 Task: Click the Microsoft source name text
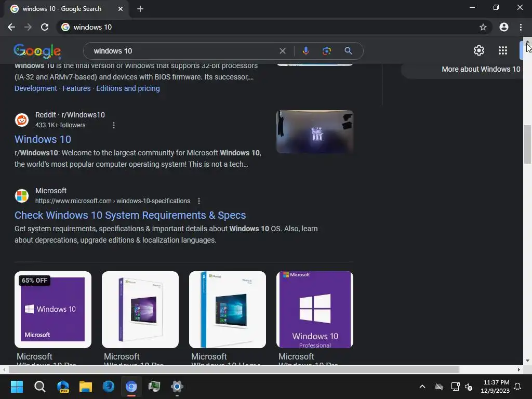point(51,191)
